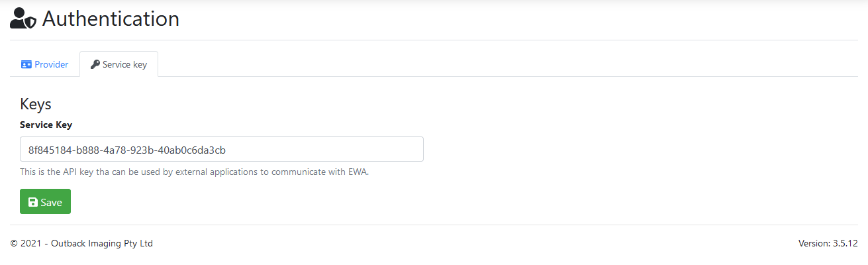This screenshot has width=868, height=265.
Task: Click the floppy disk icon in Save button
Action: coord(32,202)
